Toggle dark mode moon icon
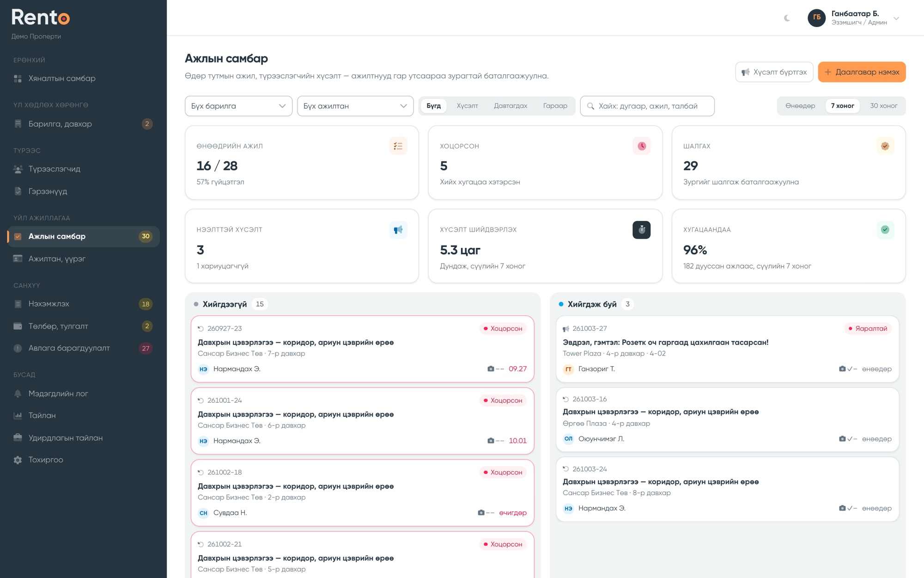The height and width of the screenshot is (578, 924). coord(787,18)
